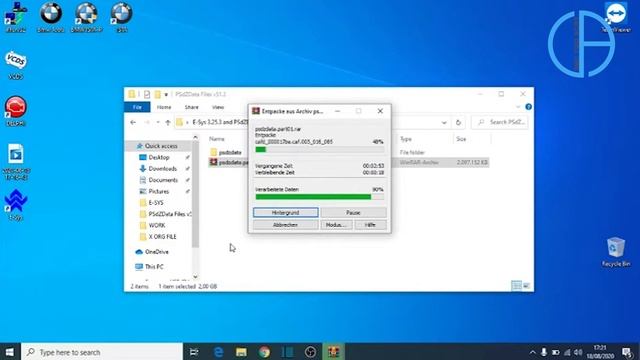Open the Home ribbon tab
Image resolution: width=640 pixels, height=360 pixels.
coord(164,107)
